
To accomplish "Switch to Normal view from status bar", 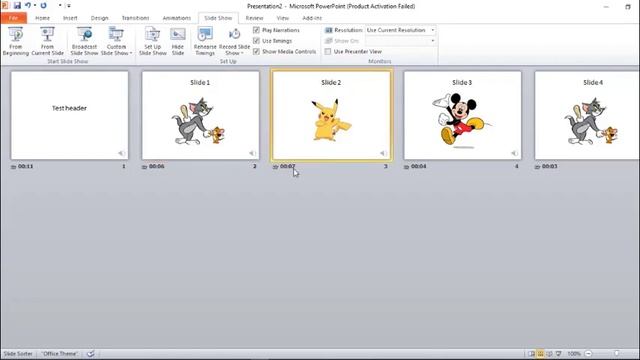I will [x=531, y=353].
